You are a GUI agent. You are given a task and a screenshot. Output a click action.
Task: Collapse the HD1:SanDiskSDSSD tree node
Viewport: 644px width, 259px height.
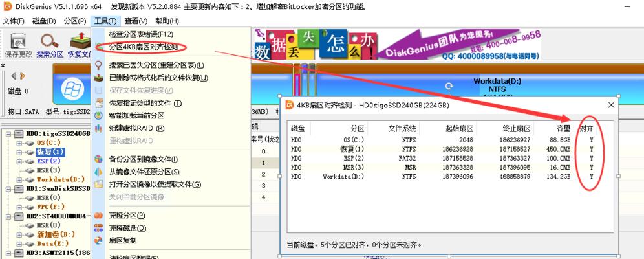(x=9, y=188)
